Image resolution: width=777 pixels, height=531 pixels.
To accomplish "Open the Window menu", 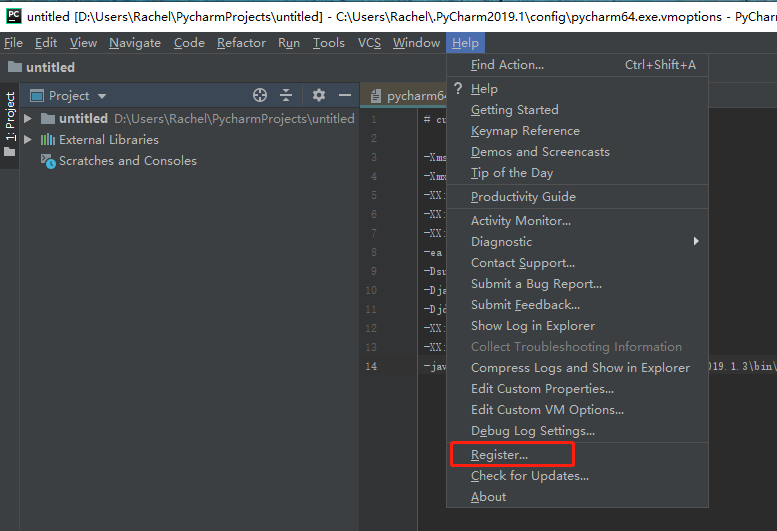I will coord(416,43).
